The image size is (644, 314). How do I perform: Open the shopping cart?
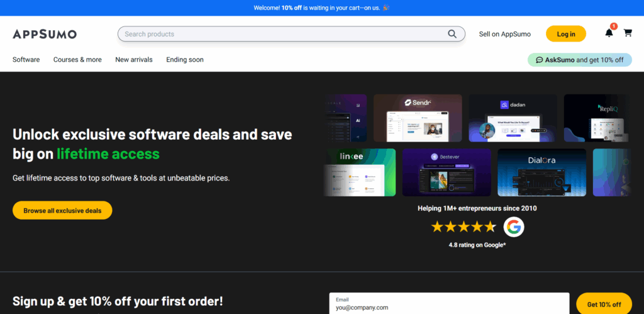tap(628, 33)
